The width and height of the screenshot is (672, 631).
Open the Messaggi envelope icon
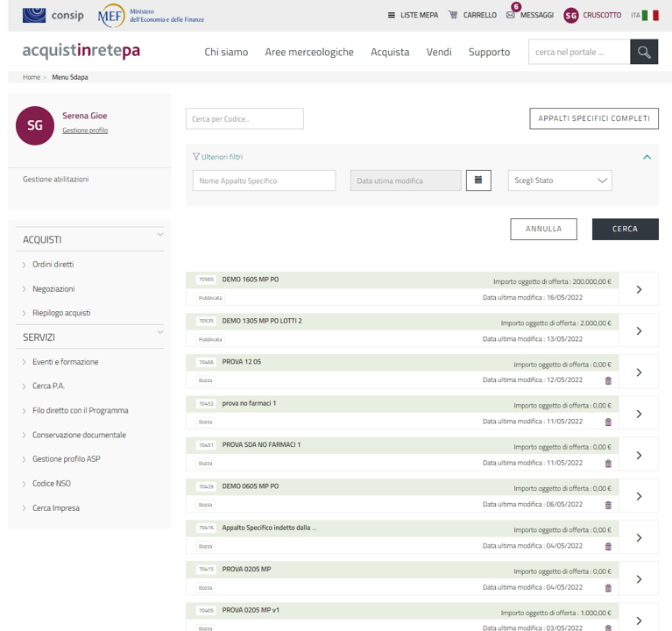[x=511, y=16]
